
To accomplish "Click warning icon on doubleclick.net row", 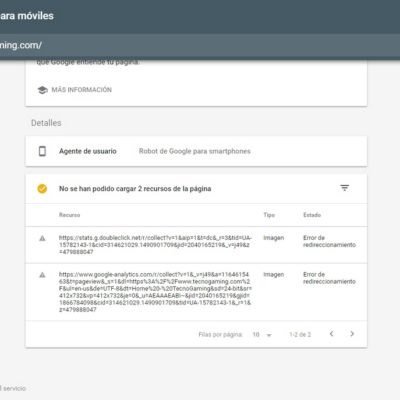I will pos(42,238).
